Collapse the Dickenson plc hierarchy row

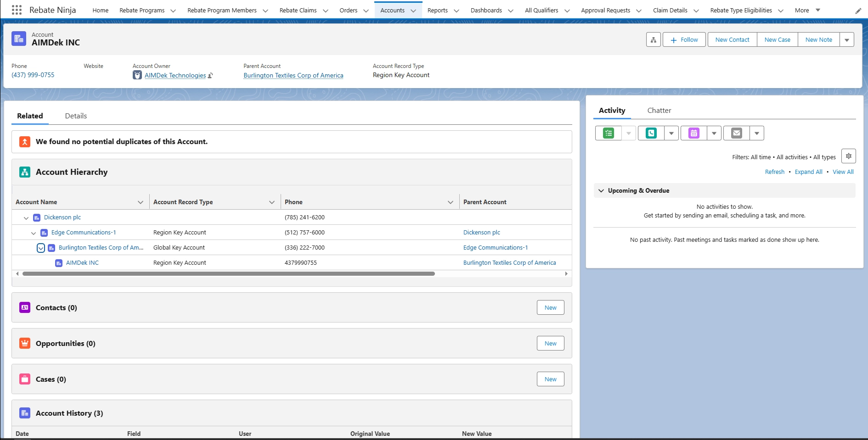26,218
